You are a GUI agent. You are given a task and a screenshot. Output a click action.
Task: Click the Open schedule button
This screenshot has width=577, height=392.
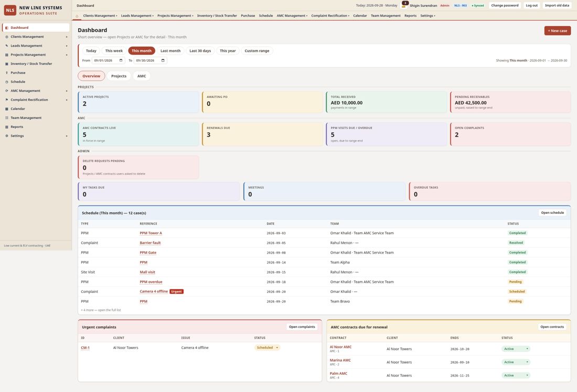point(552,213)
